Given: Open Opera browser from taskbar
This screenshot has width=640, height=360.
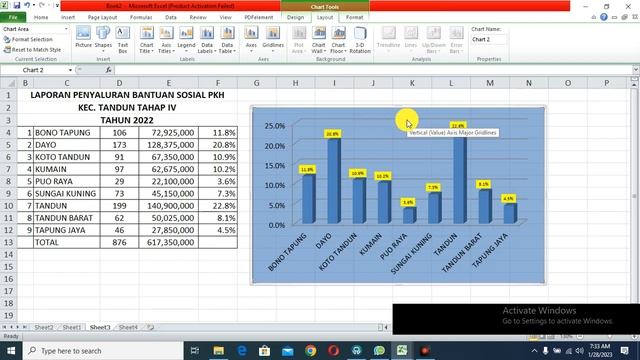Looking at the screenshot, I should (333, 351).
